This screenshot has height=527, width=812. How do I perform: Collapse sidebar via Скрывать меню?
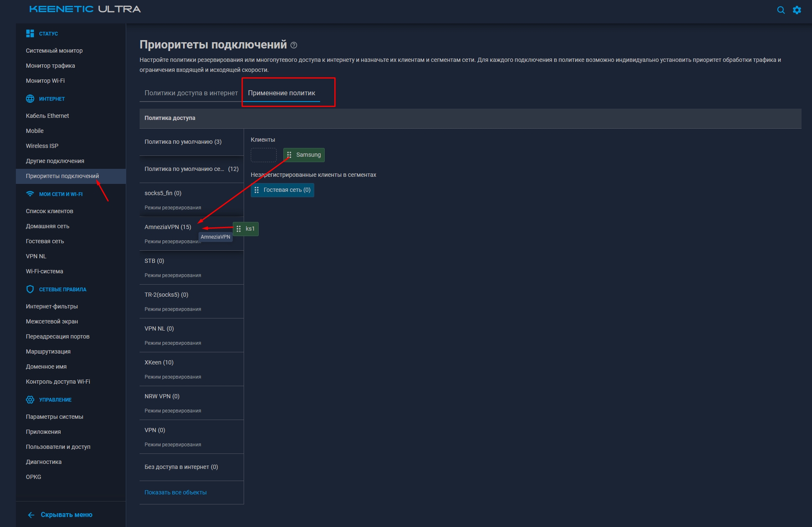coord(66,514)
